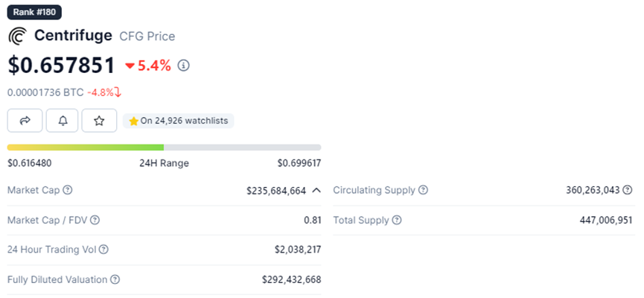This screenshot has height=298, width=644.
Task: Open the On 24,926 watchlists badge
Action: (x=179, y=121)
